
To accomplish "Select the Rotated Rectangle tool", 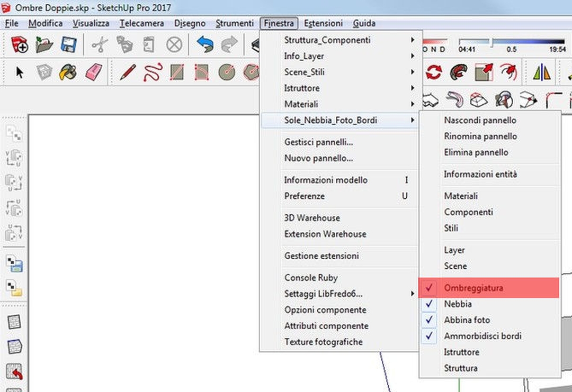I will coord(202,72).
